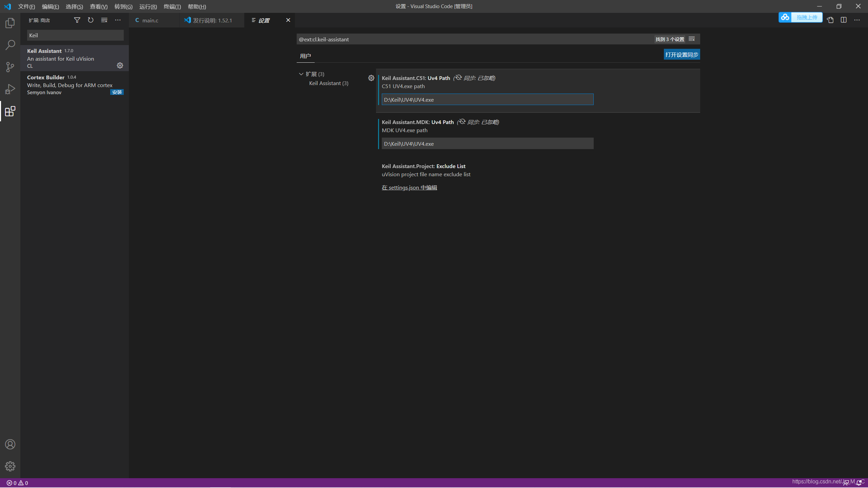Close the Settings tab
The height and width of the screenshot is (488, 868).
pos(288,20)
